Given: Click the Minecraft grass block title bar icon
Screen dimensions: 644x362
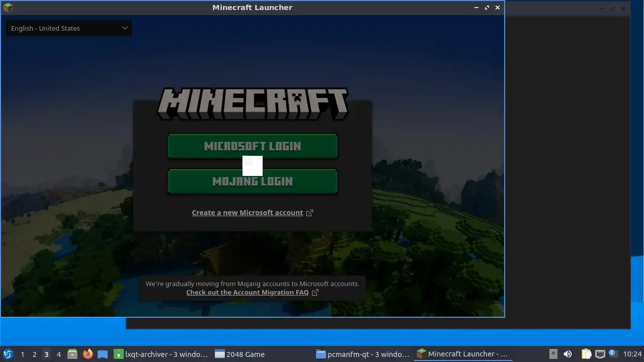Looking at the screenshot, I should pos(8,7).
